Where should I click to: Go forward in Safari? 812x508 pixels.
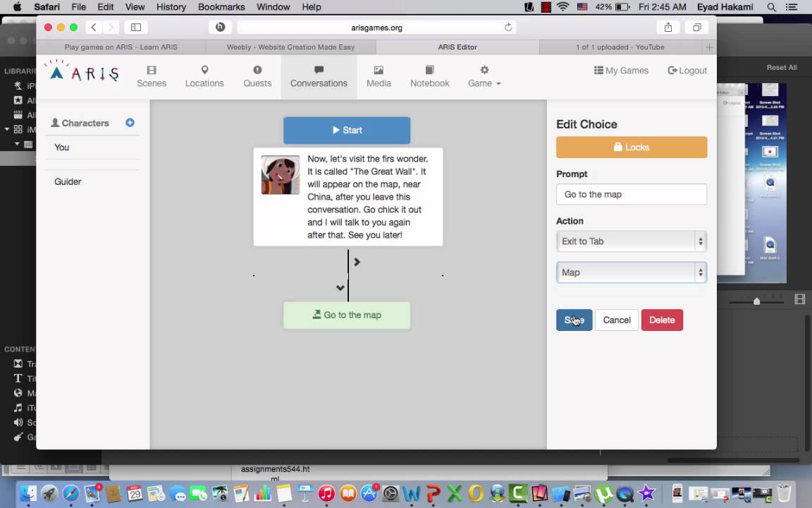tap(110, 28)
